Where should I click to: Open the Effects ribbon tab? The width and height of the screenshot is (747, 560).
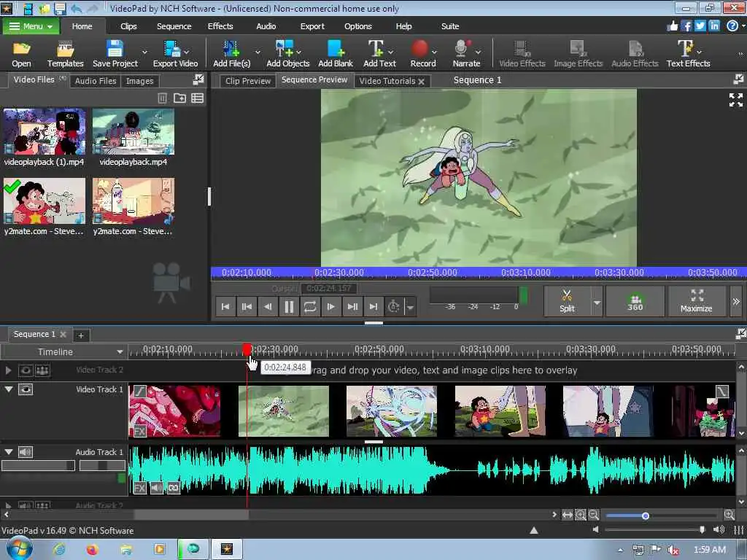click(x=220, y=26)
